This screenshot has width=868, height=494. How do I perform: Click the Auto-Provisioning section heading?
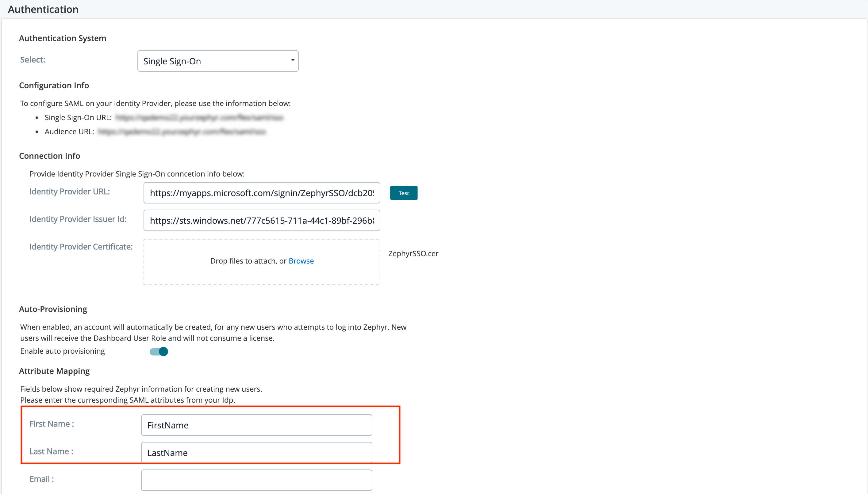[x=53, y=309]
